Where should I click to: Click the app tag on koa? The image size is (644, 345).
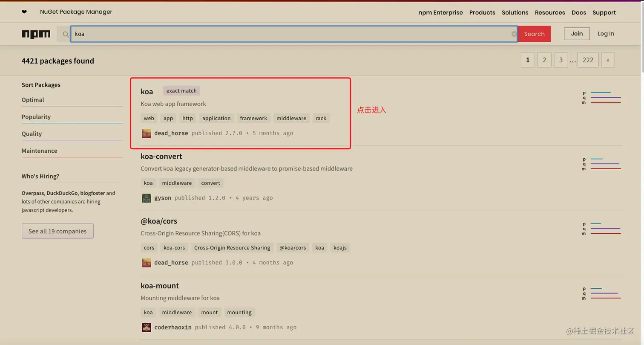(x=168, y=118)
